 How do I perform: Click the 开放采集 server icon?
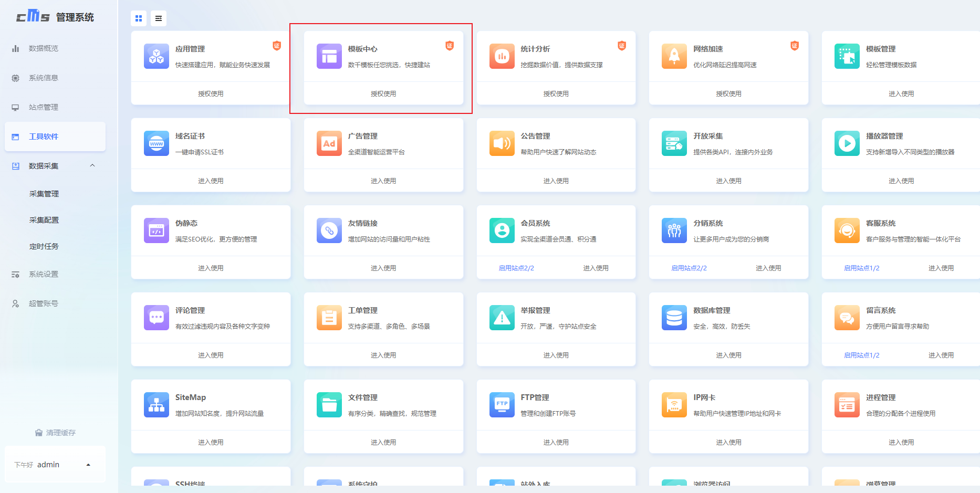point(674,143)
